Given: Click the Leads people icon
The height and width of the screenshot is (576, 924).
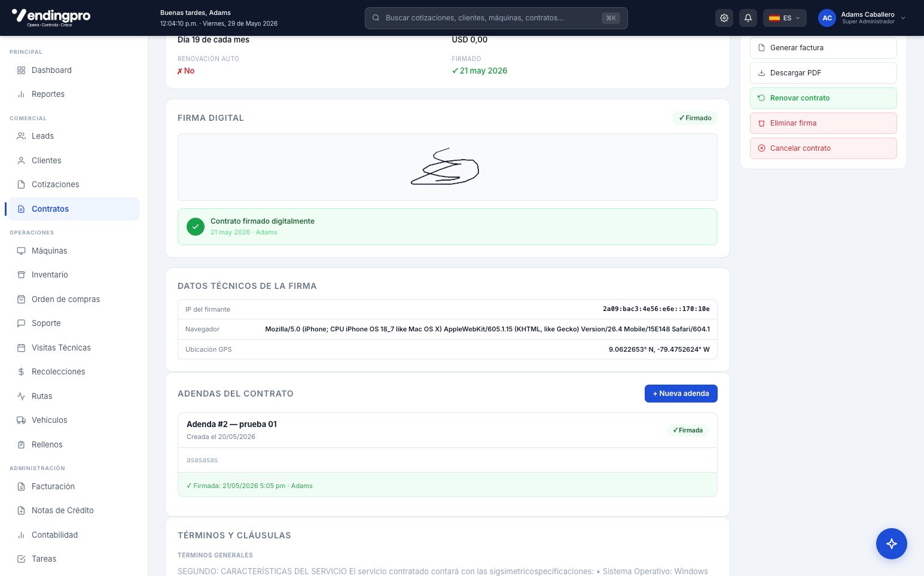Looking at the screenshot, I should click(21, 136).
